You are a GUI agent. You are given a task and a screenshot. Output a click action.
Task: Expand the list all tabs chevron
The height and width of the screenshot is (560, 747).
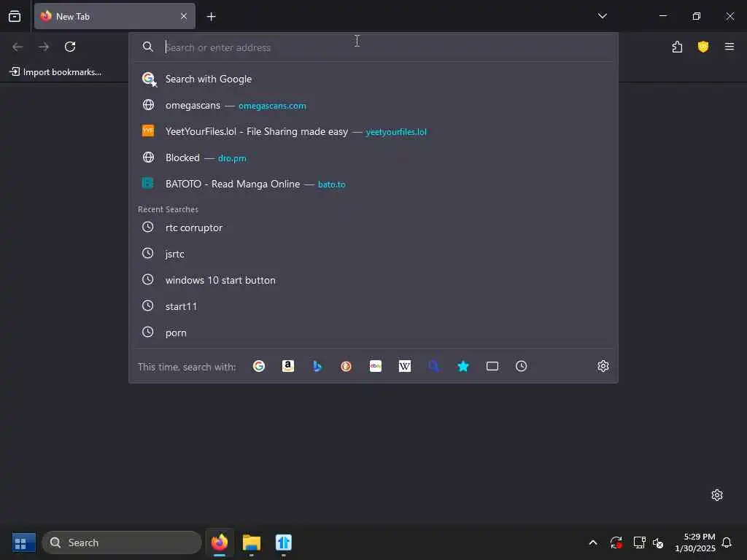602,16
